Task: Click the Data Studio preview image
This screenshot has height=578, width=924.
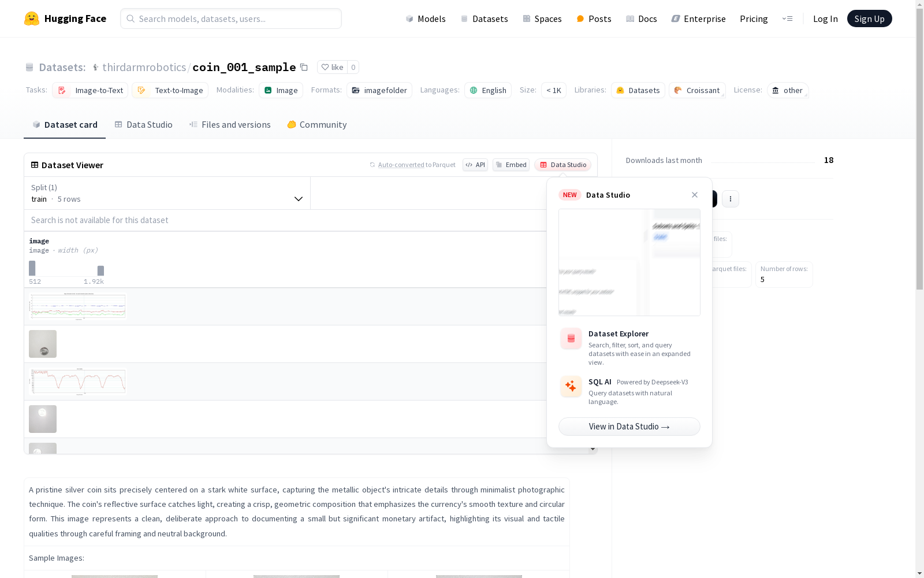Action: tap(629, 262)
